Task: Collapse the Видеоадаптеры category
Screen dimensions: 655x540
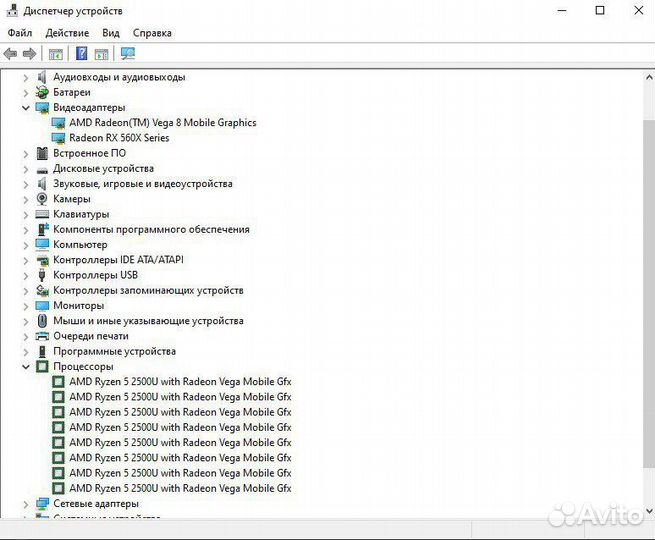Action: point(26,107)
